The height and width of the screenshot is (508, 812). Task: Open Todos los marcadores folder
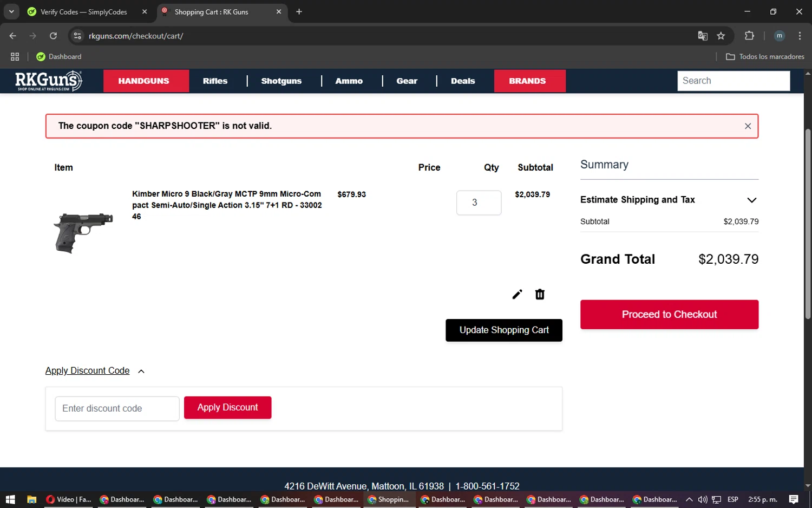point(764,56)
